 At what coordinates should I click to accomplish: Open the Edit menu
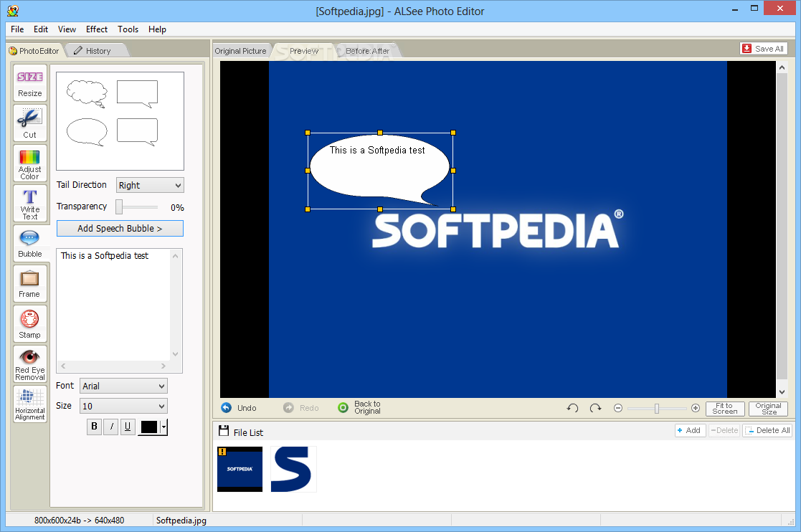[41, 29]
